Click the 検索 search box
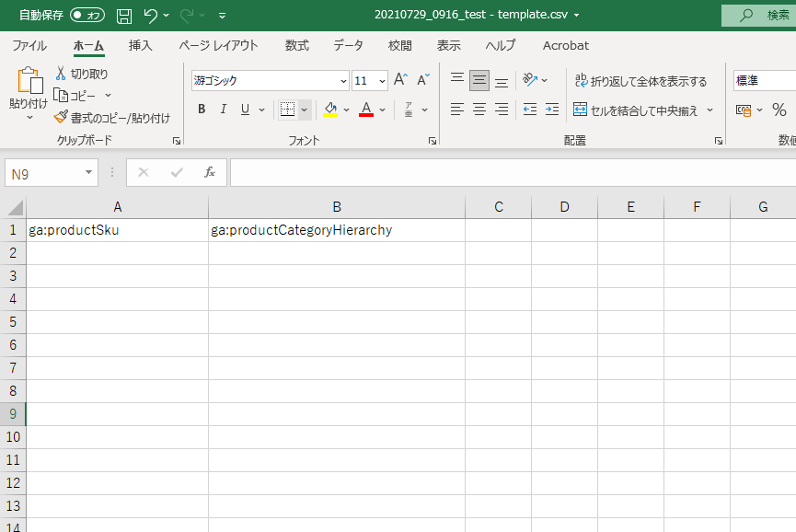This screenshot has height=532, width=796. click(x=759, y=16)
